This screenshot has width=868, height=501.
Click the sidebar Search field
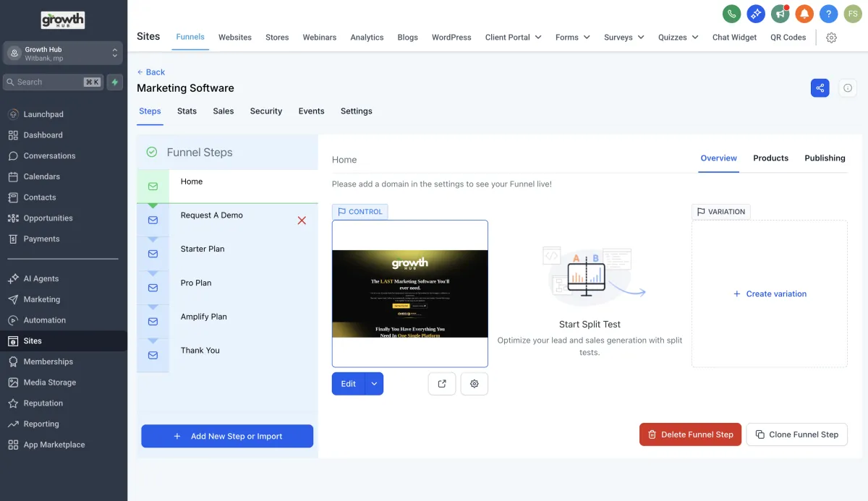[53, 82]
